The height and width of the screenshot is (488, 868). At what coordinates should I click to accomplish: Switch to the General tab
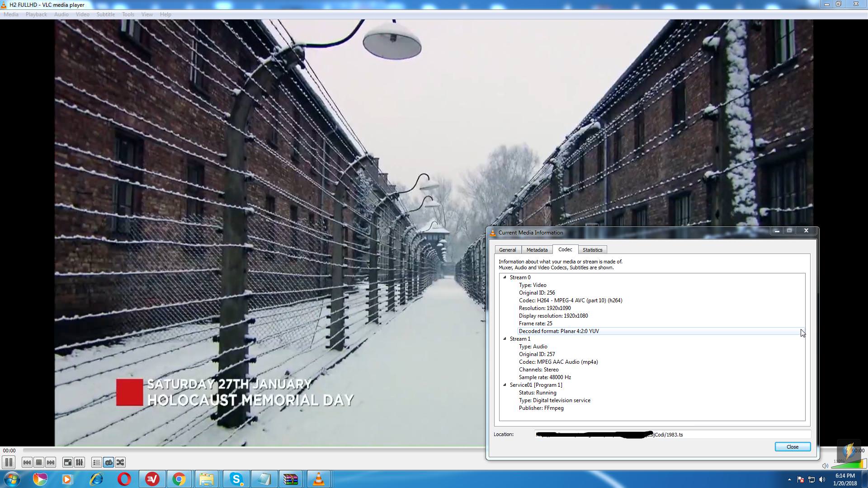[507, 250]
